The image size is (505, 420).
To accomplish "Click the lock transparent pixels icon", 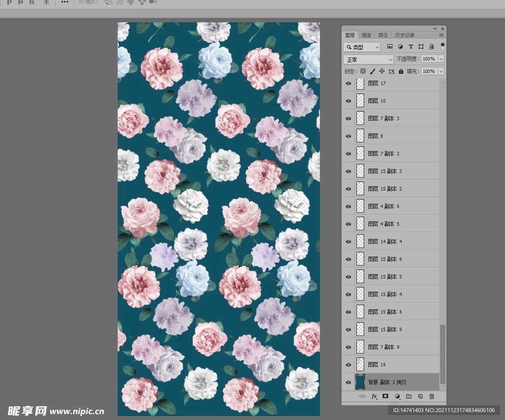I will click(363, 71).
